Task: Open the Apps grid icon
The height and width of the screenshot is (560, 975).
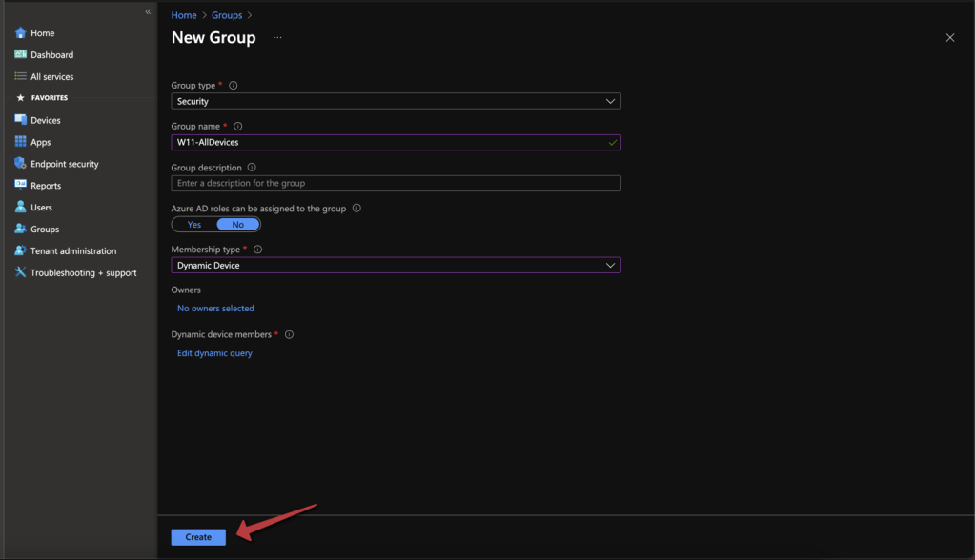Action: pos(21,142)
